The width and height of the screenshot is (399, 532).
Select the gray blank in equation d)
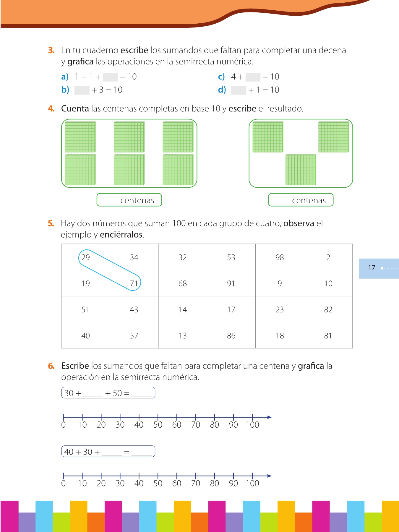239,90
